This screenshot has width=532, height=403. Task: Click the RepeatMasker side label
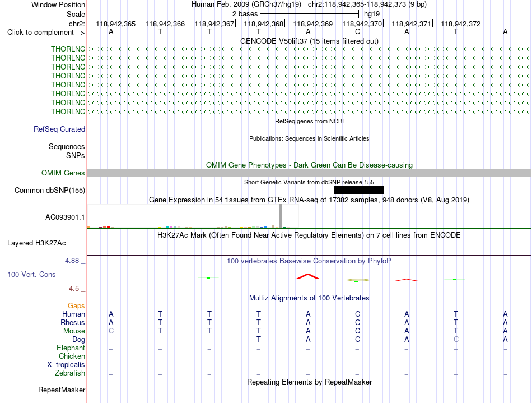62,390
